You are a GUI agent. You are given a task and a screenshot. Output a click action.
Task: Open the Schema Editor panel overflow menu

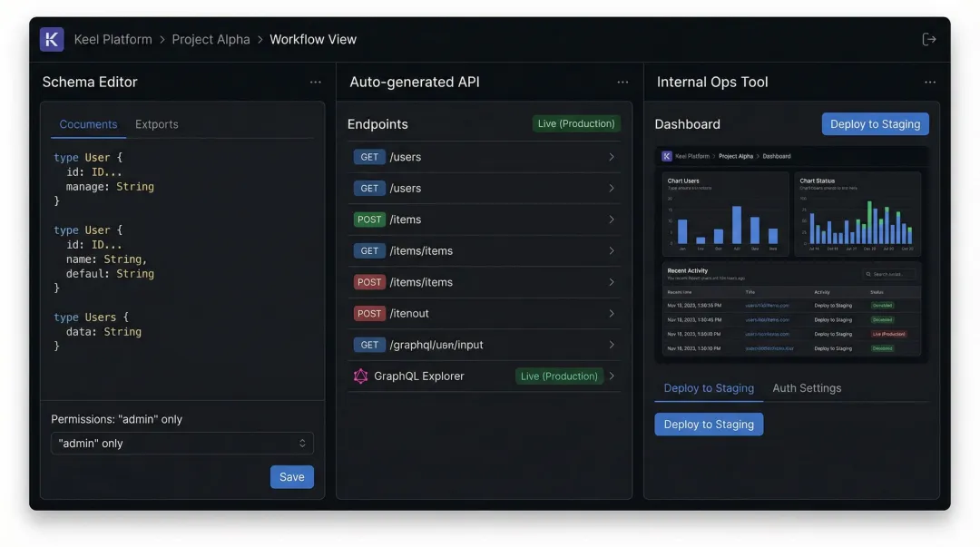point(315,82)
